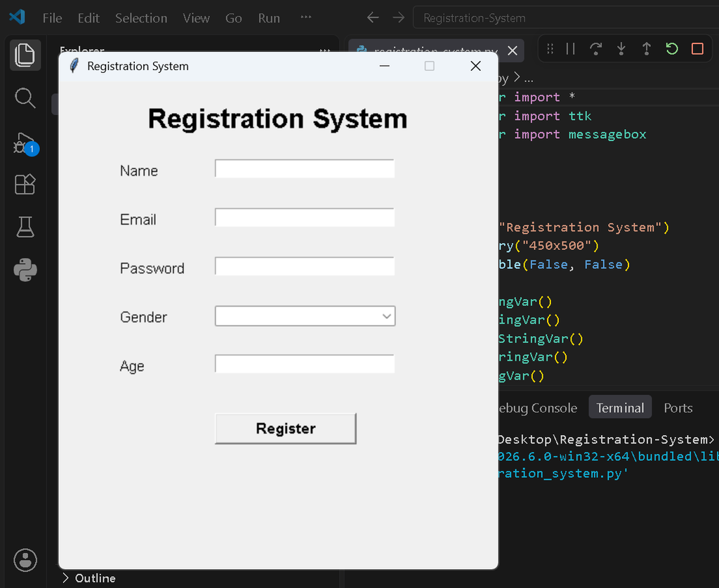Open the Search view in the activity bar
The height and width of the screenshot is (588, 719).
[x=25, y=98]
